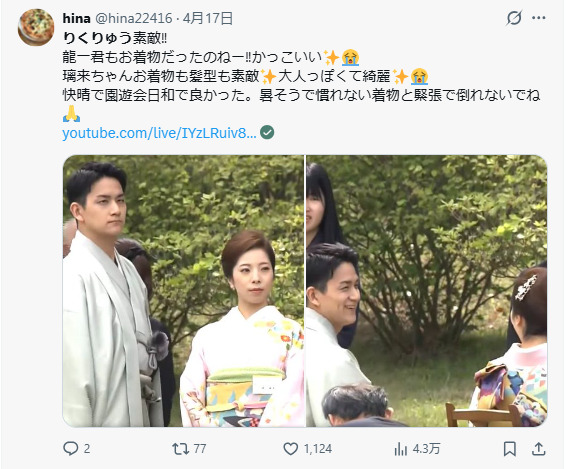The height and width of the screenshot is (469, 567).
Task: Click the 4月17日 post timestamp
Action: (x=208, y=18)
